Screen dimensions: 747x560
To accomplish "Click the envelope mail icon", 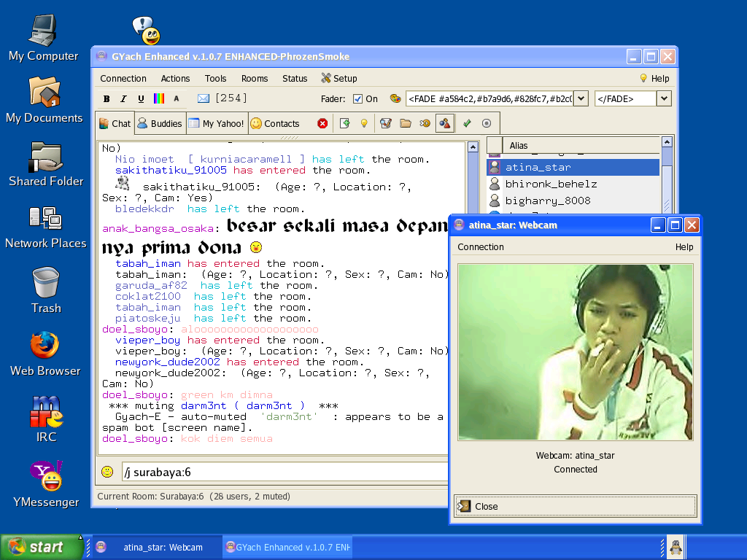I will pyautogui.click(x=204, y=98).
